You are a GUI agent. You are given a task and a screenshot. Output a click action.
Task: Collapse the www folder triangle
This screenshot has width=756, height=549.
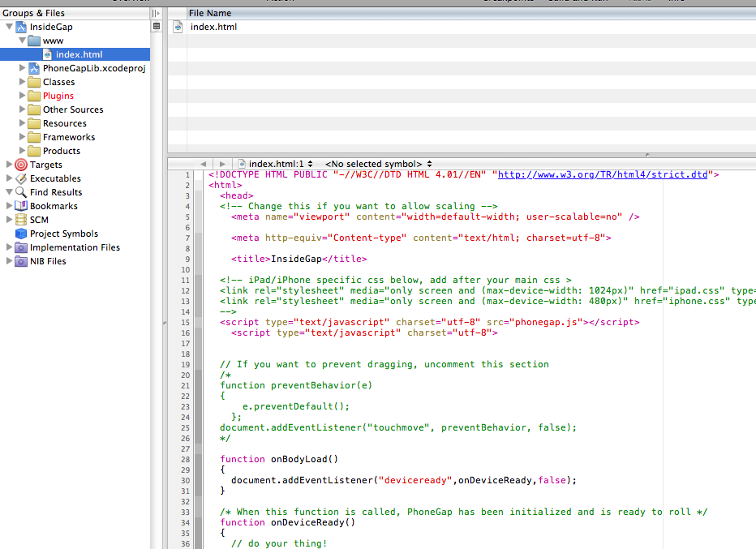pos(22,41)
